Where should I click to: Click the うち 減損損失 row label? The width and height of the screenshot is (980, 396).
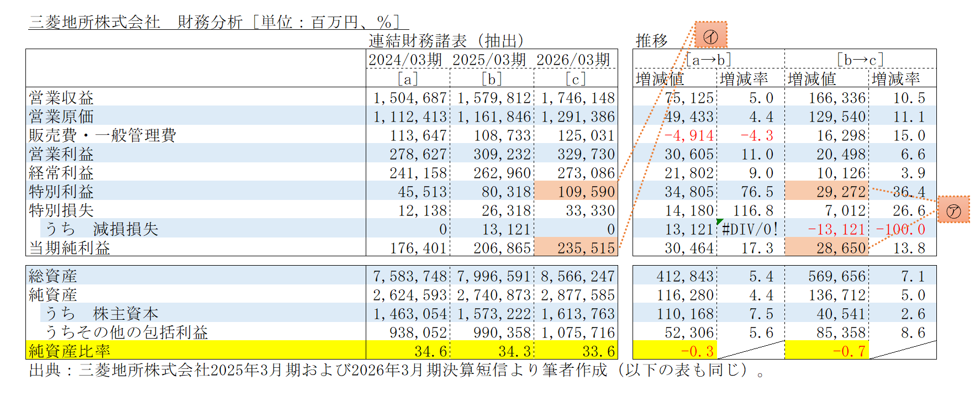(102, 229)
